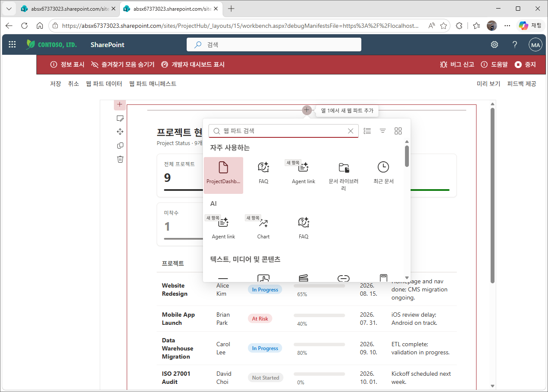Click the browser address bar

pos(240,26)
